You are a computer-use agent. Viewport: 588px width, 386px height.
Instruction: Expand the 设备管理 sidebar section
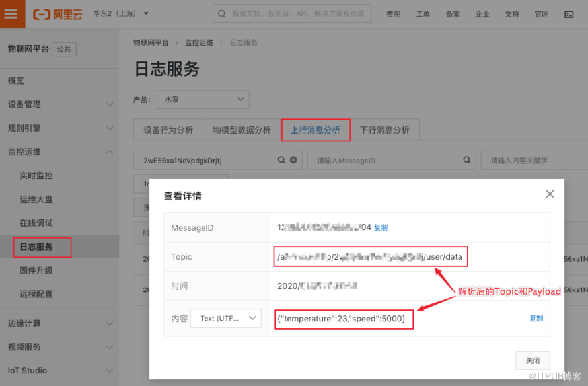click(110, 104)
